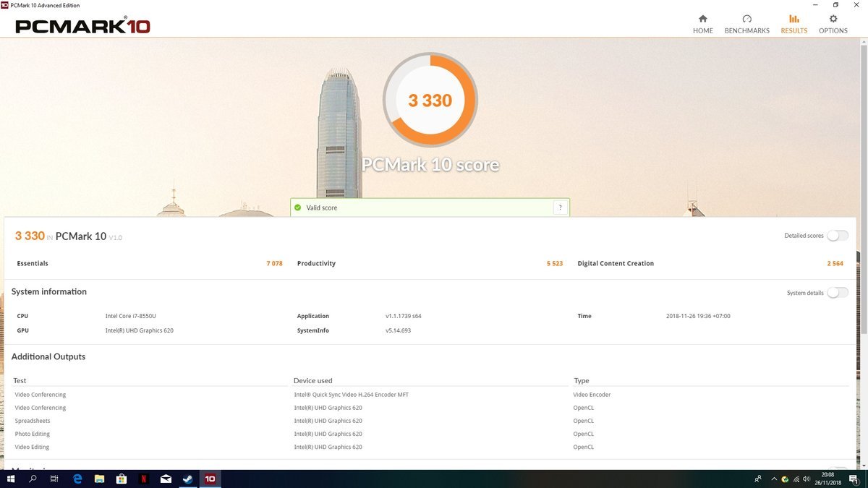Switch to the BENCHMARKS tab
Viewport: 868px width, 488px height.
746,24
